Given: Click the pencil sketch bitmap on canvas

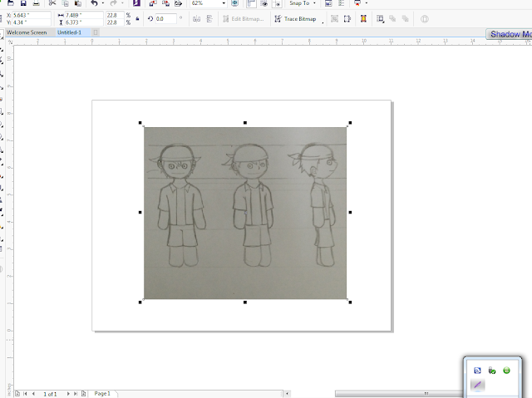Looking at the screenshot, I should 245,213.
